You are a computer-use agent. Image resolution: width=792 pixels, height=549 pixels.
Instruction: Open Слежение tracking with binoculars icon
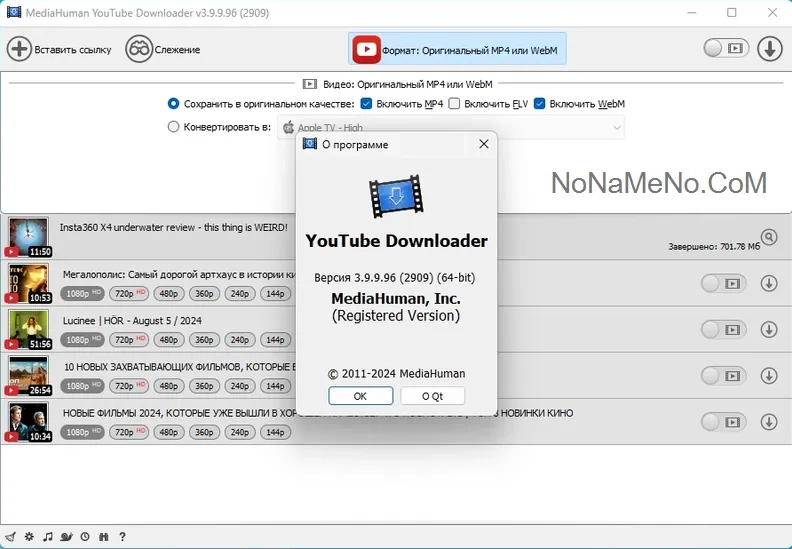point(163,49)
